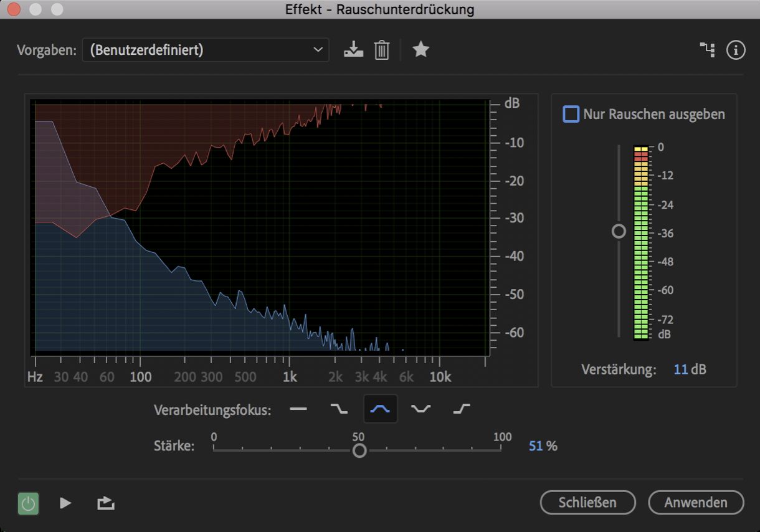Select the high-frequency focus shape
Screen dimensions: 760x532
pyautogui.click(x=462, y=409)
